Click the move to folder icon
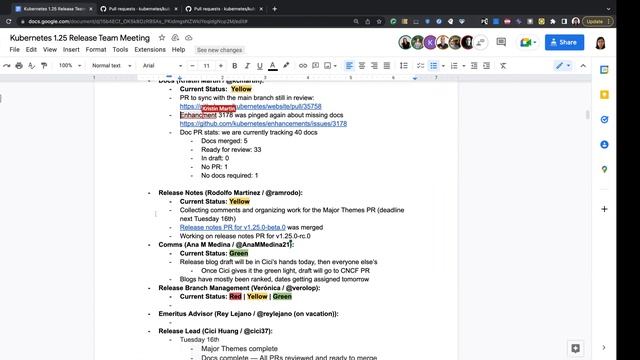640x360 pixels. pos(175,38)
